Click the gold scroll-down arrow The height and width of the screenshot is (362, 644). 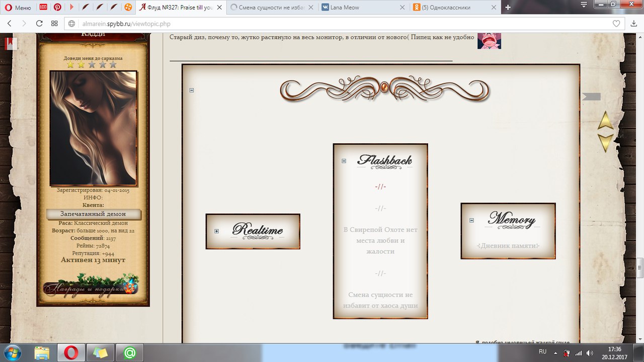[605, 142]
